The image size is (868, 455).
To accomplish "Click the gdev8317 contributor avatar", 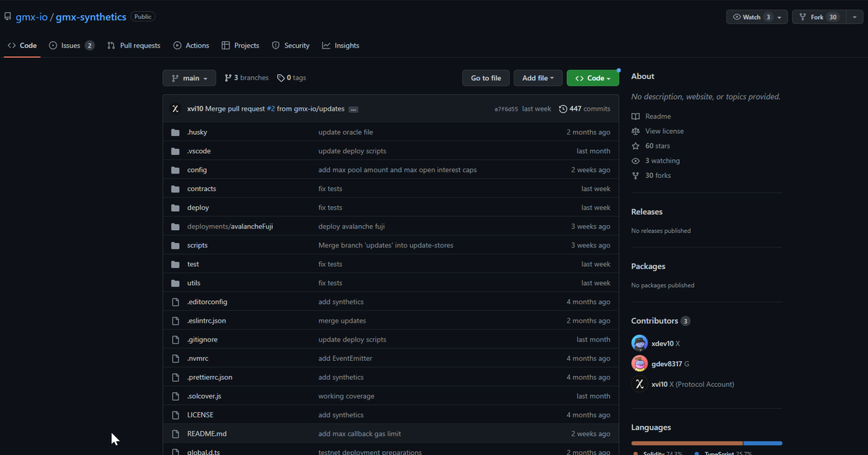I will [x=639, y=363].
